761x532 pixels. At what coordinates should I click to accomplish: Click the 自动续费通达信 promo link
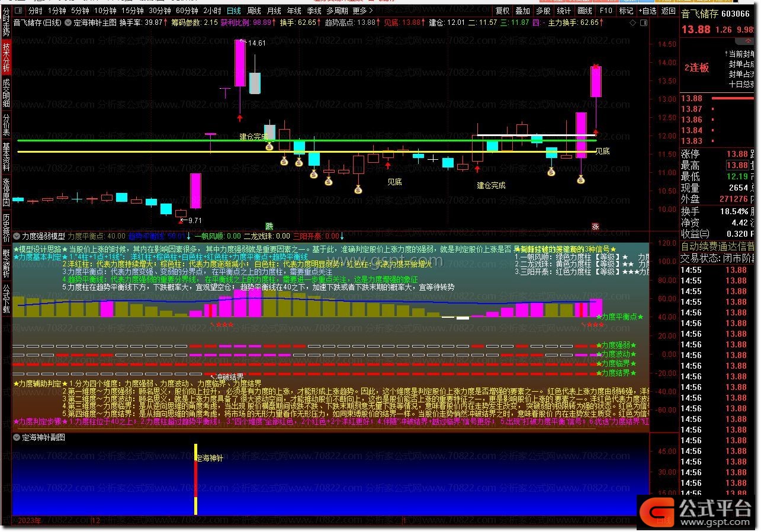pyautogui.click(x=718, y=246)
